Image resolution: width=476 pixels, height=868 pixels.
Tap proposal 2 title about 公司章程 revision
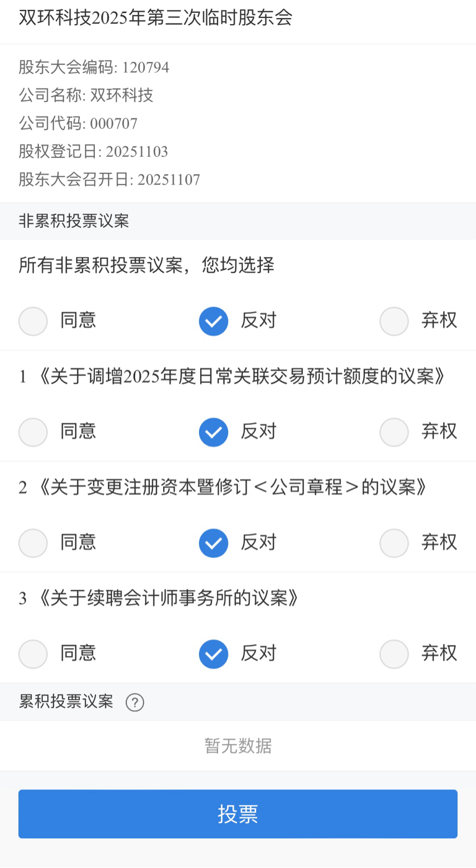click(x=223, y=488)
